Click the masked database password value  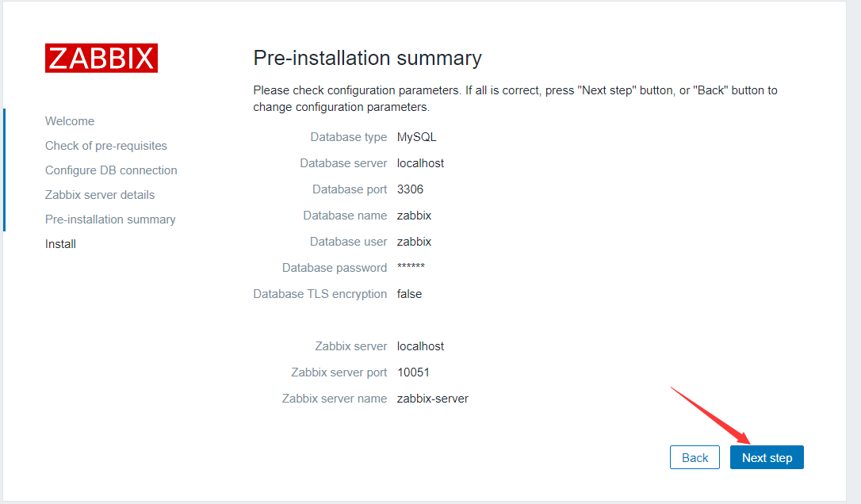411,267
